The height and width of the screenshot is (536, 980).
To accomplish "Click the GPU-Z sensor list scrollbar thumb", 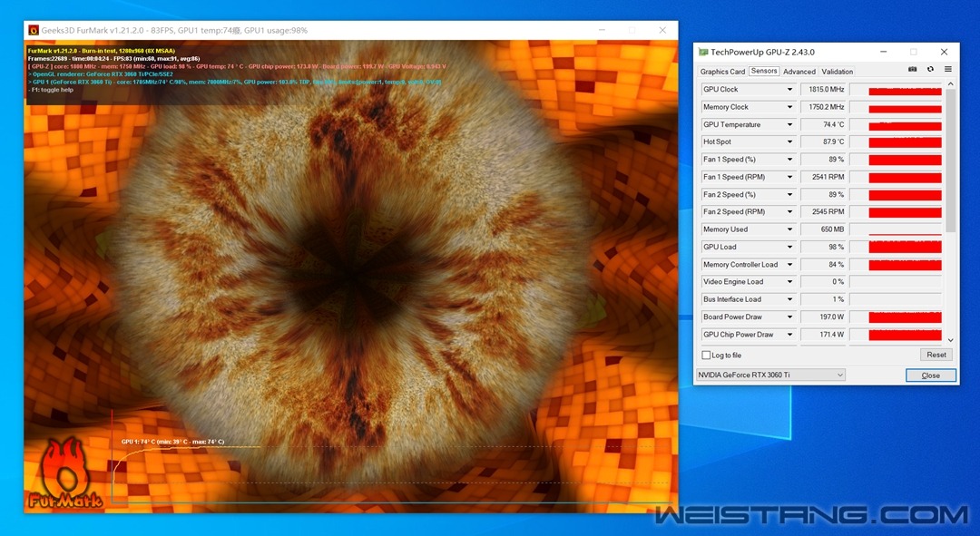I will pyautogui.click(x=951, y=161).
